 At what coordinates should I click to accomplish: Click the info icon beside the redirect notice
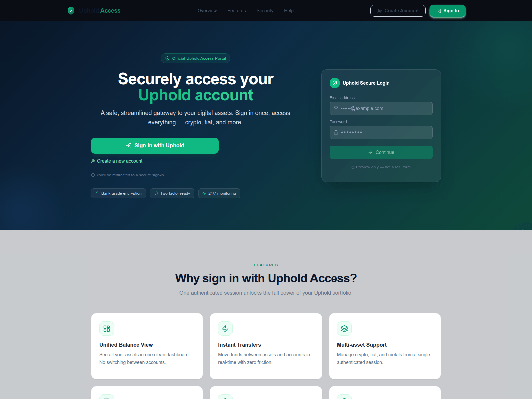(x=93, y=175)
